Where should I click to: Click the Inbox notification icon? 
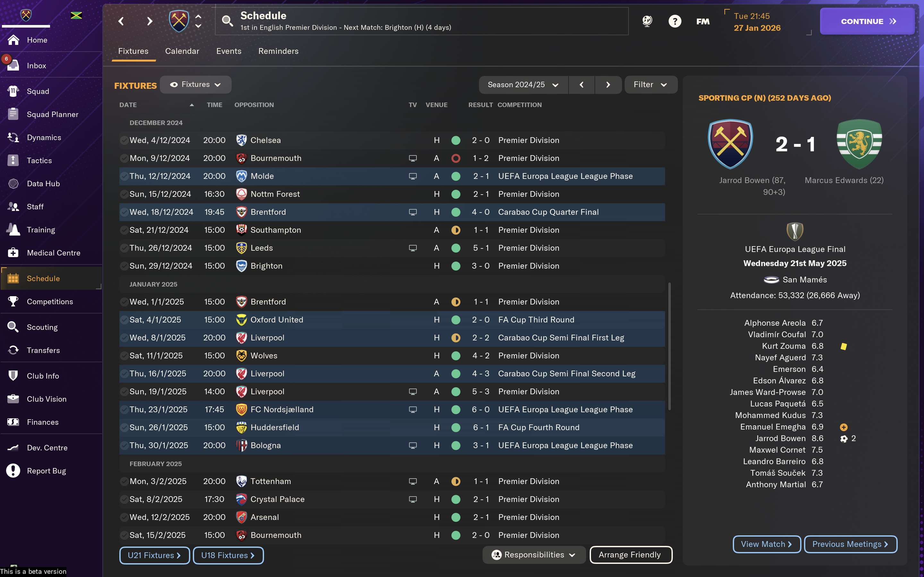(13, 65)
